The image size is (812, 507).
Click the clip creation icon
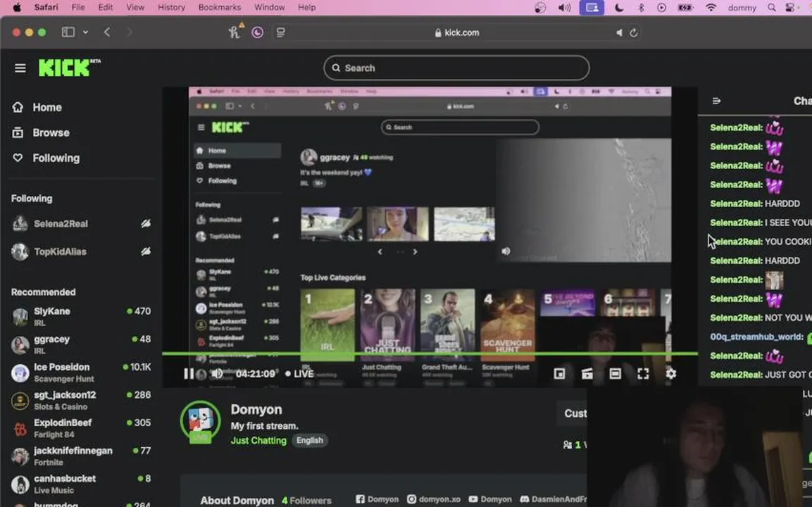[587, 373]
